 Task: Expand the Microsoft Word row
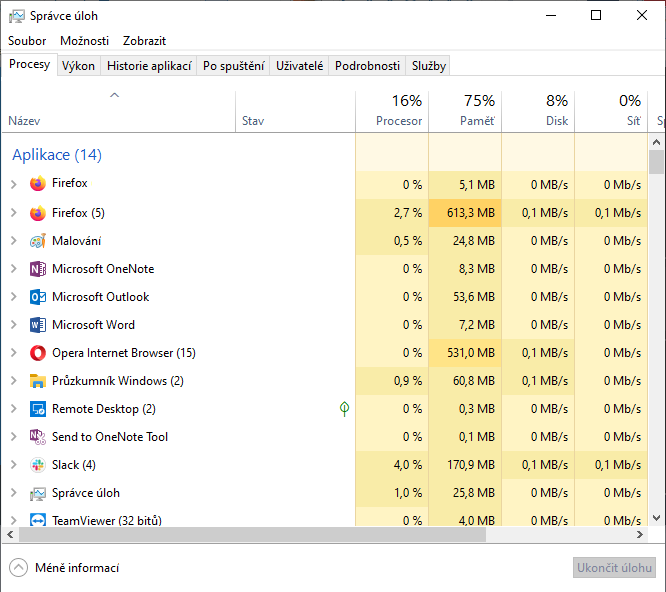(x=14, y=325)
